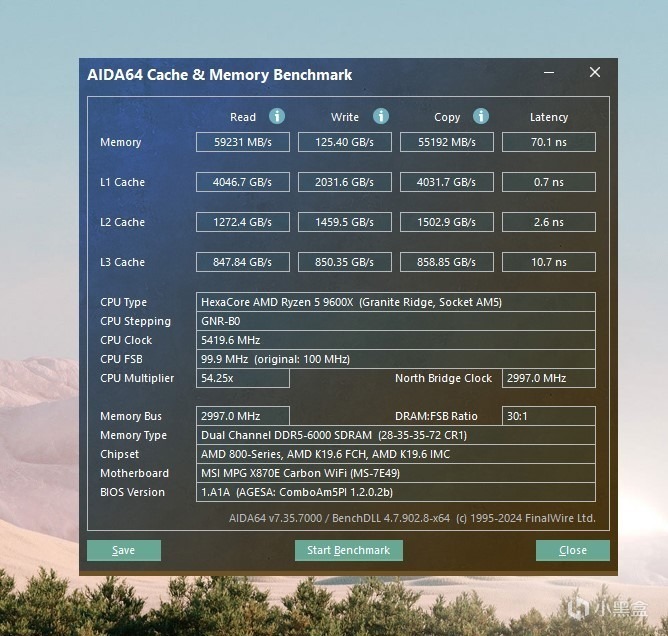The height and width of the screenshot is (636, 668).
Task: Click L1 Cache Latency value 0.7 ns
Action: [549, 182]
